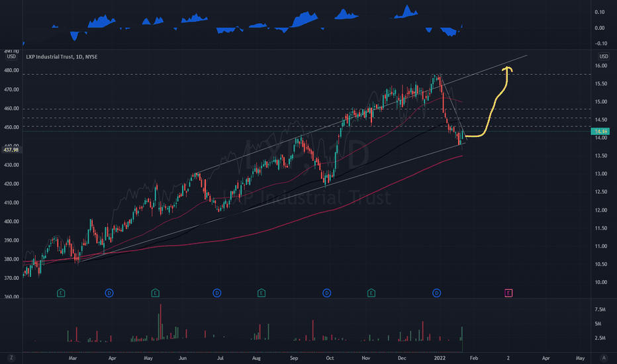Toggle the auto scale A button

tap(604, 357)
